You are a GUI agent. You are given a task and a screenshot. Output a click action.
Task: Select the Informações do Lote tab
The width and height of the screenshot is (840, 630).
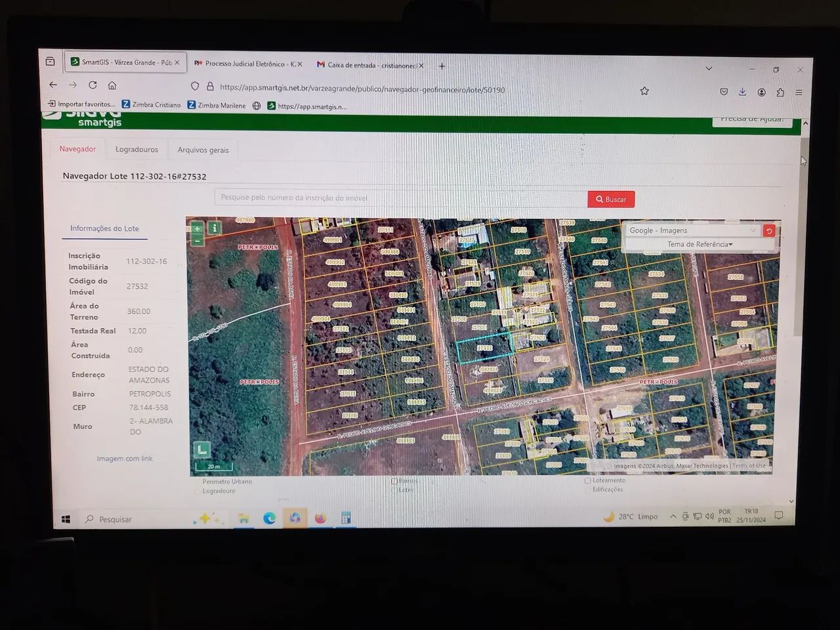tap(104, 228)
